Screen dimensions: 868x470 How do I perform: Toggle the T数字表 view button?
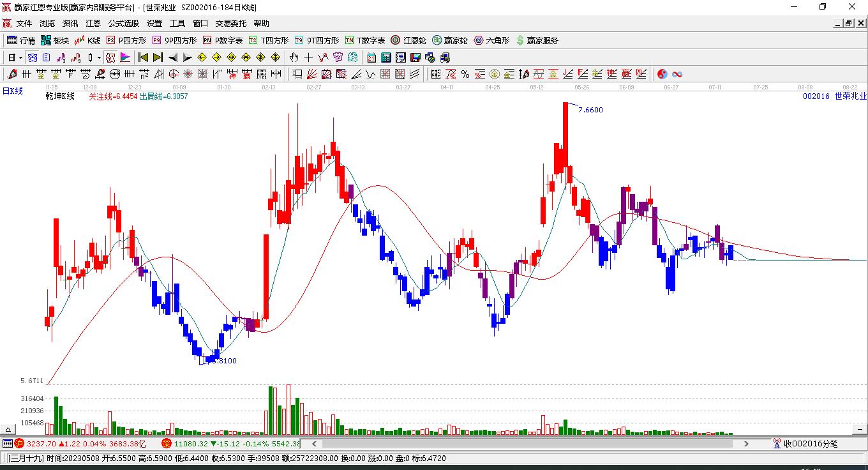coord(365,40)
